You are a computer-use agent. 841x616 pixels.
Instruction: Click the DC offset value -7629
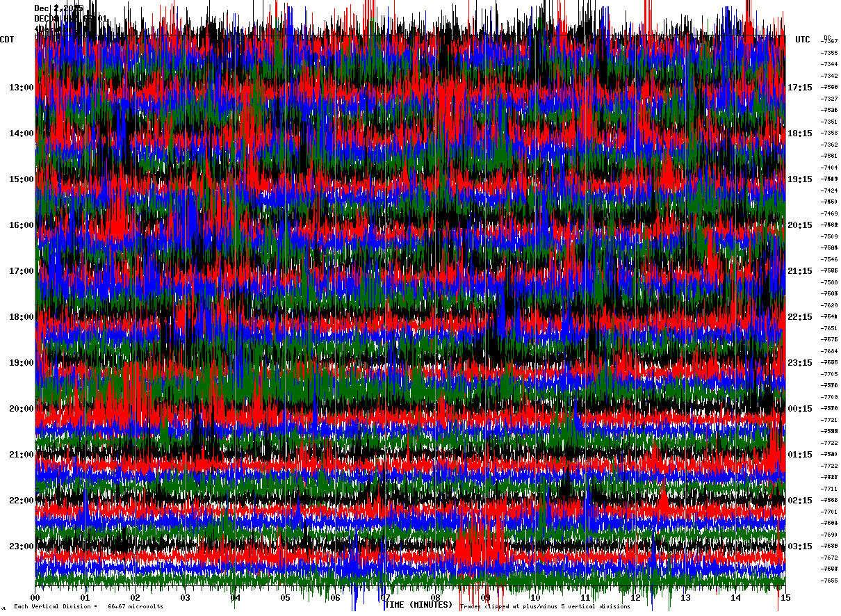tap(829, 305)
